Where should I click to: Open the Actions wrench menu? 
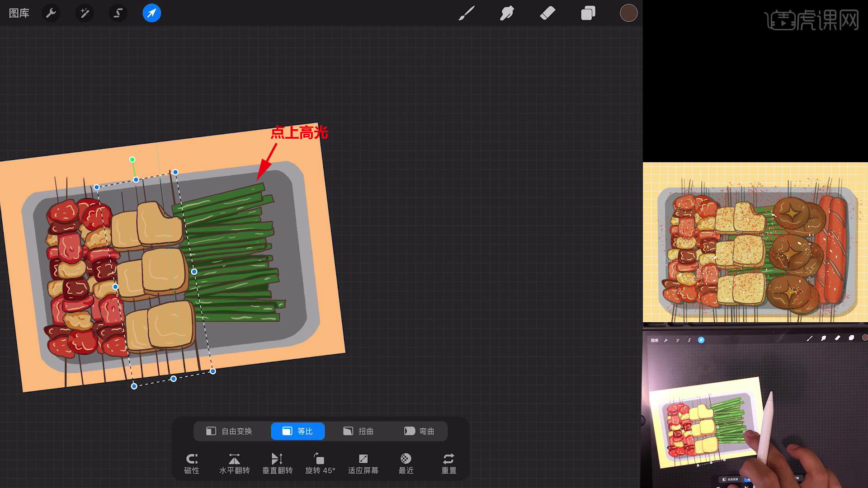point(51,13)
